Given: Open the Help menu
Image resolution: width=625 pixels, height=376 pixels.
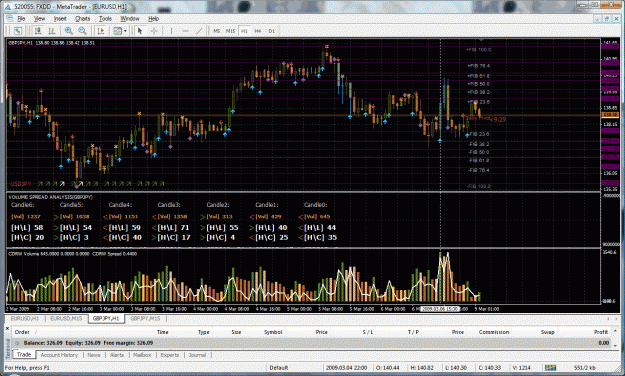Looking at the screenshot, I should 153,19.
